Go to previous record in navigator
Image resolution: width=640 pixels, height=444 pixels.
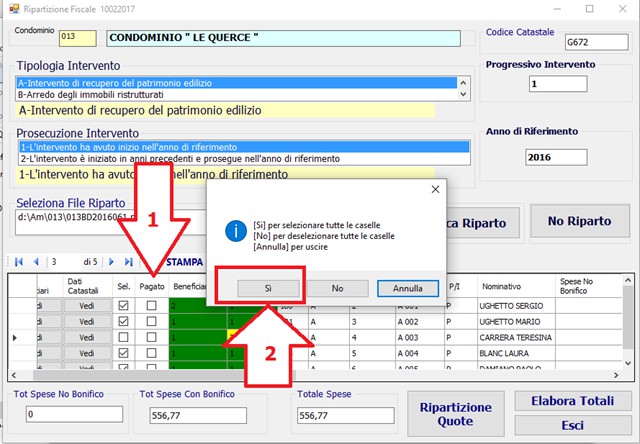(x=36, y=262)
